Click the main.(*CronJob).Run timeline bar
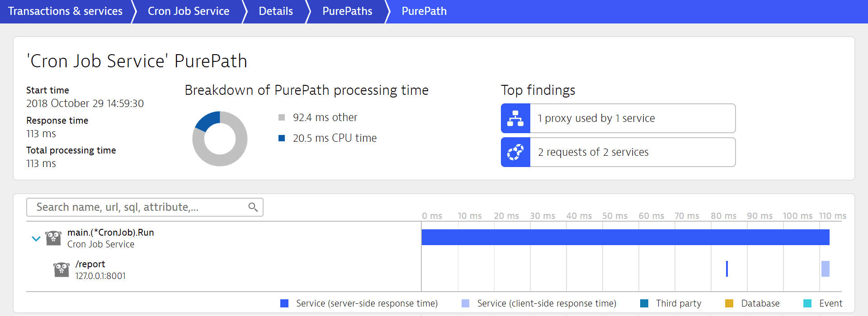The image size is (868, 316). [625, 237]
